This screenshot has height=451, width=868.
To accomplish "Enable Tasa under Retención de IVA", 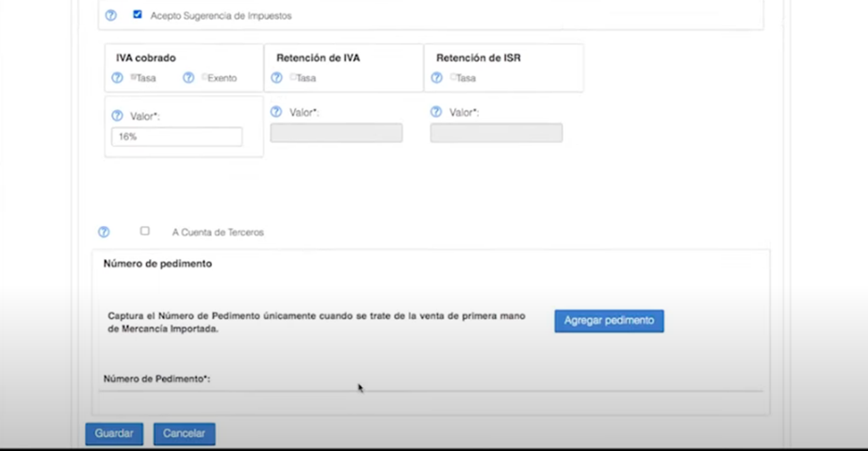I will click(x=293, y=77).
